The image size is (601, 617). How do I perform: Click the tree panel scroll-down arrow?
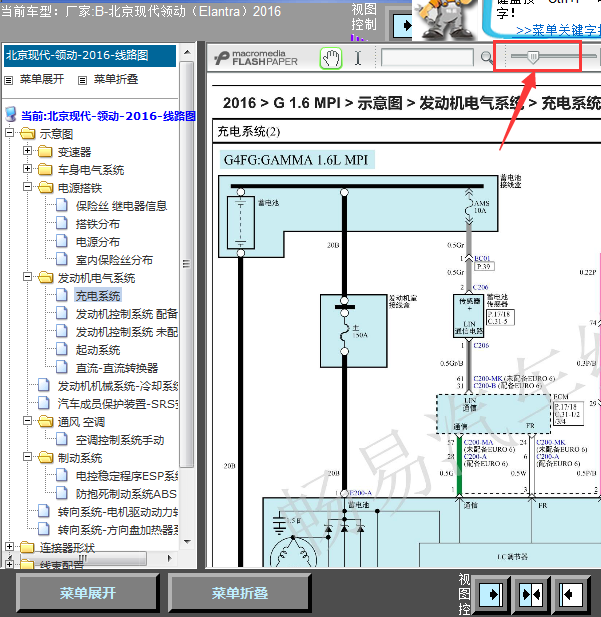click(x=187, y=541)
